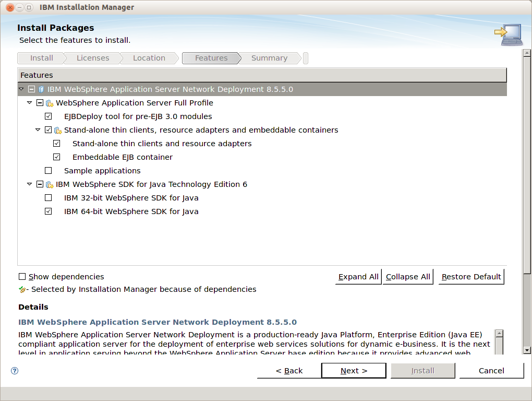Collapse Stand-alone thin clients group node
Screen dimensions: 532x401
tap(38, 129)
